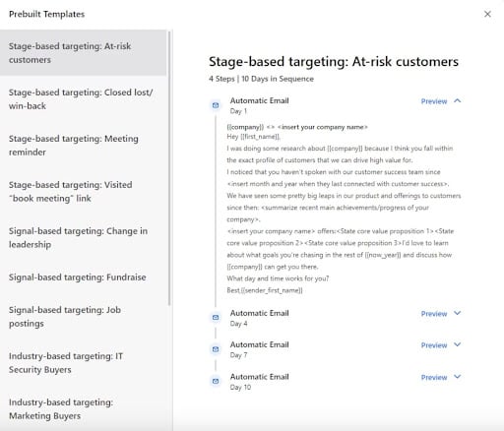Expand the Day 4 email chevron
Image resolution: width=504 pixels, height=431 pixels.
[x=458, y=313]
